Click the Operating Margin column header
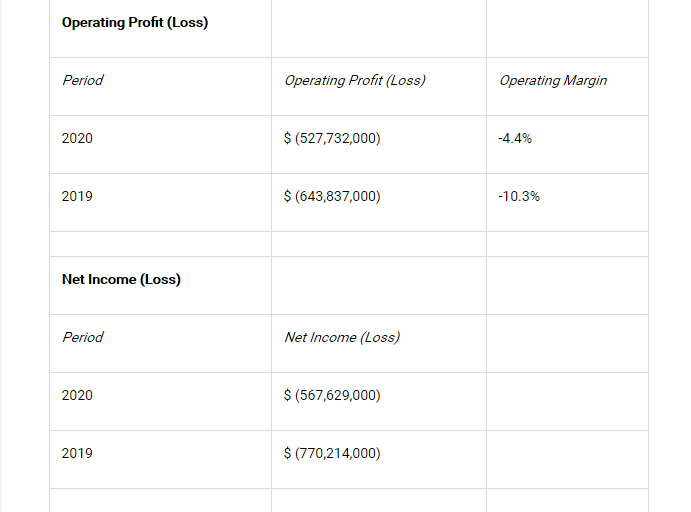691x512 pixels. point(553,80)
